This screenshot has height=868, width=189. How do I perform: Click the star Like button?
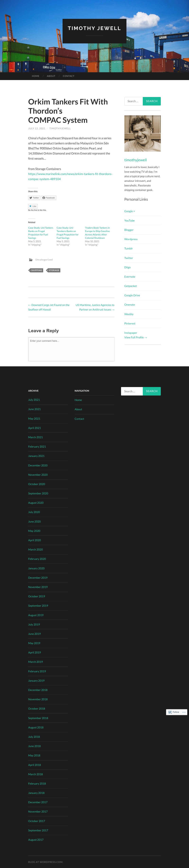(33, 206)
